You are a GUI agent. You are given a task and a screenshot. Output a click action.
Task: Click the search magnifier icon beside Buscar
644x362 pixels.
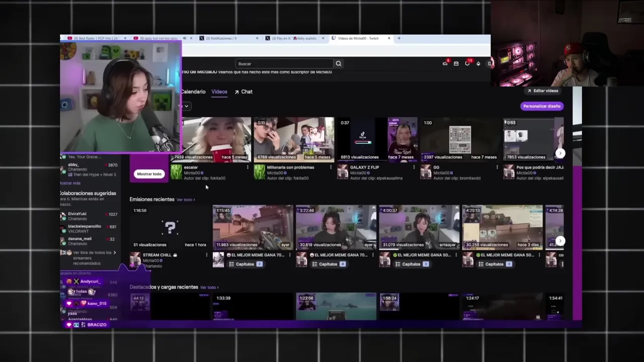click(339, 64)
